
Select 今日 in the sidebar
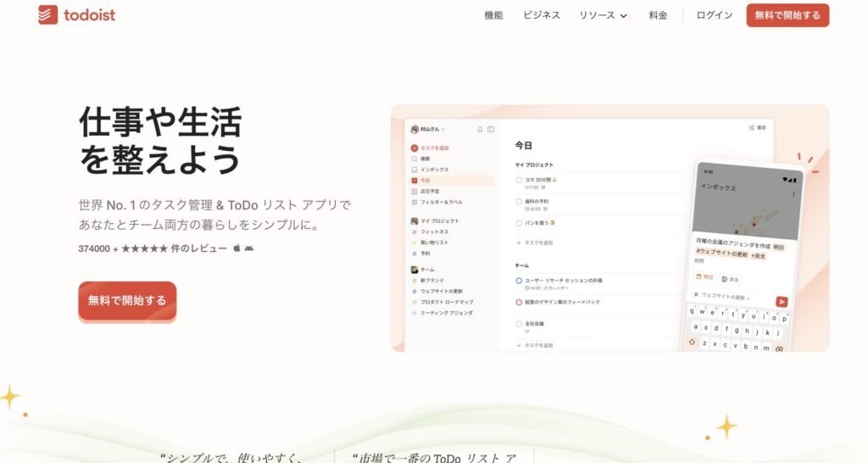pos(453,181)
